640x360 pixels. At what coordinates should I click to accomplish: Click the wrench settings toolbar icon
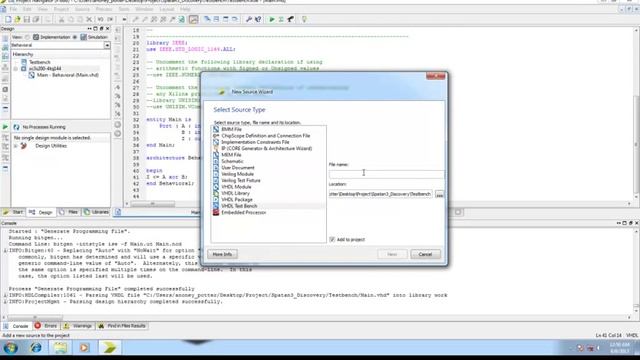point(249,19)
